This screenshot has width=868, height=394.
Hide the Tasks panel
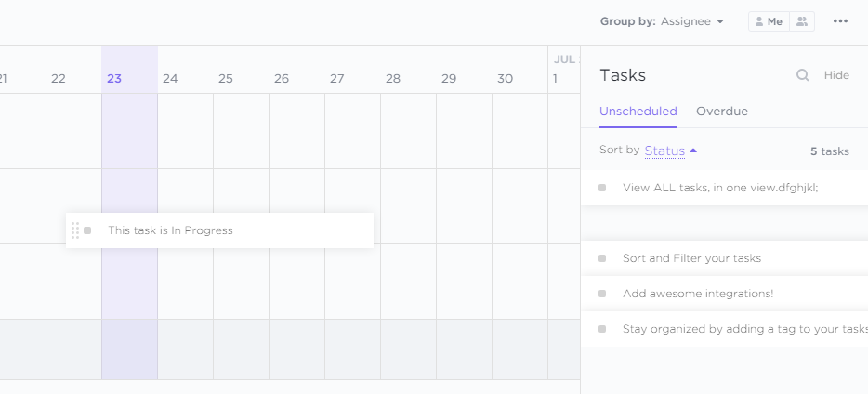coord(836,75)
